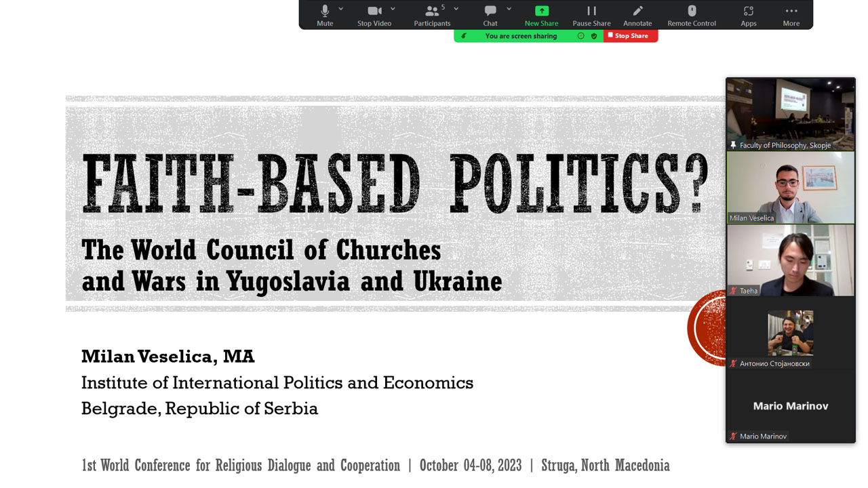Click the sharing status circle icon
The height and width of the screenshot is (488, 868).
580,36
